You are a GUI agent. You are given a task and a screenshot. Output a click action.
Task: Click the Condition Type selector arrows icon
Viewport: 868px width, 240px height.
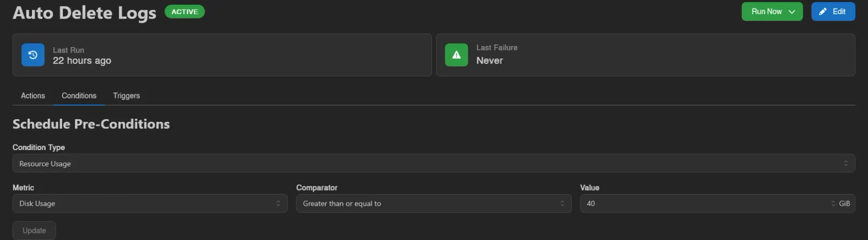click(845, 163)
